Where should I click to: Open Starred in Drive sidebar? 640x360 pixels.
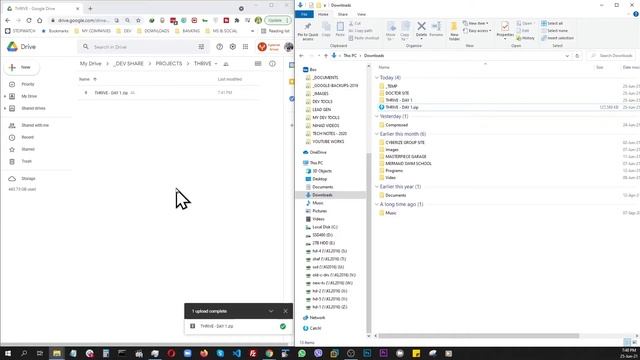pyautogui.click(x=28, y=149)
